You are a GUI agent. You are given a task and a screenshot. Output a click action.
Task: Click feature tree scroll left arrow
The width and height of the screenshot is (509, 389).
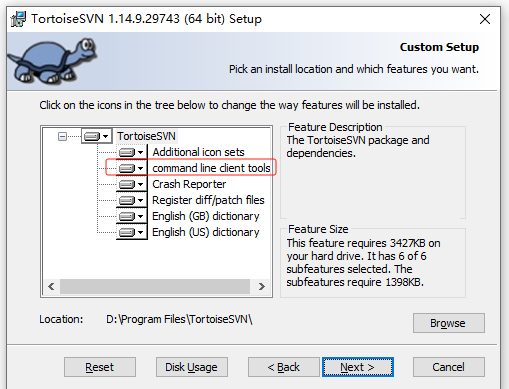(51, 286)
